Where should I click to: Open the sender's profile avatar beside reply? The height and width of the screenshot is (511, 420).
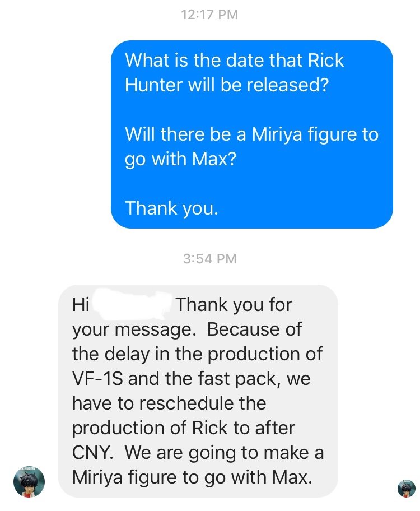[29, 482]
